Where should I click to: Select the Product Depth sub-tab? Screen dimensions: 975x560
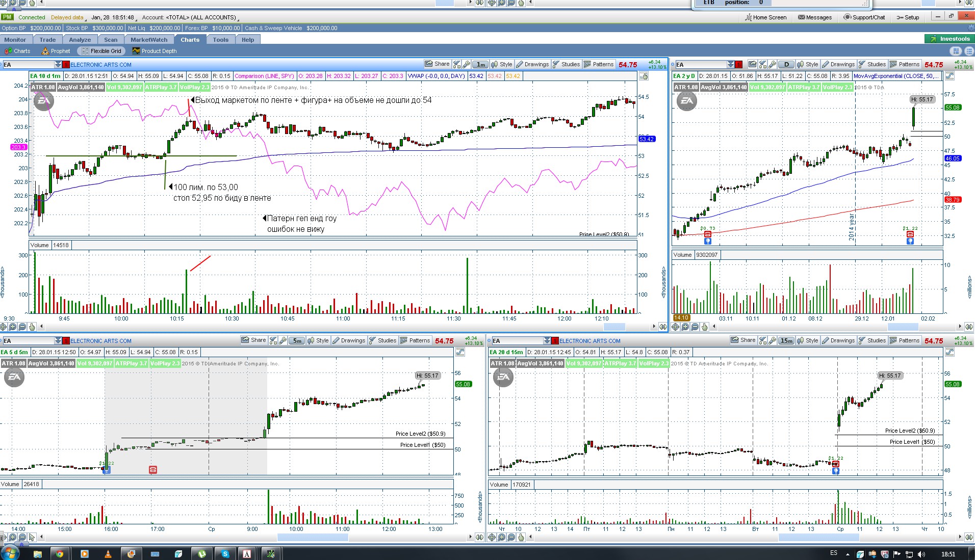click(x=155, y=51)
